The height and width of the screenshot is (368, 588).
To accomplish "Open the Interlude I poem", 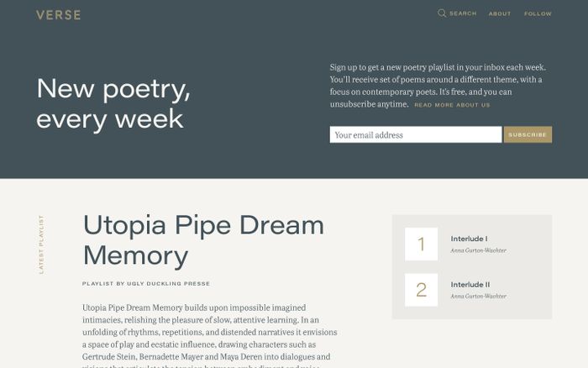I will pos(469,239).
